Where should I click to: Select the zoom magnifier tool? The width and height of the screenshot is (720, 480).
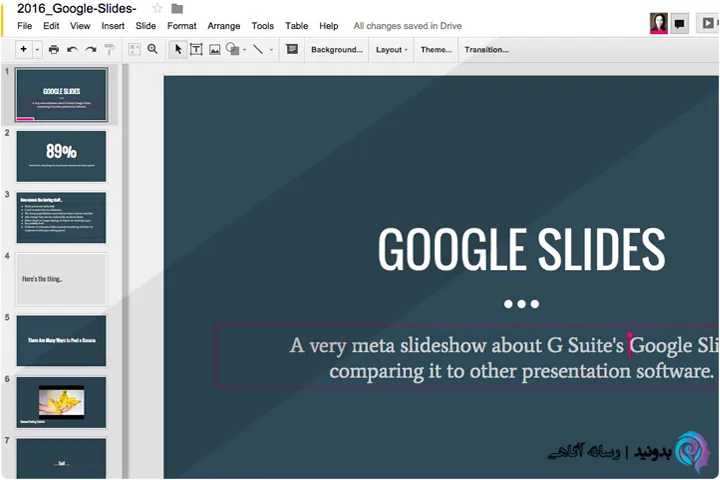152,49
